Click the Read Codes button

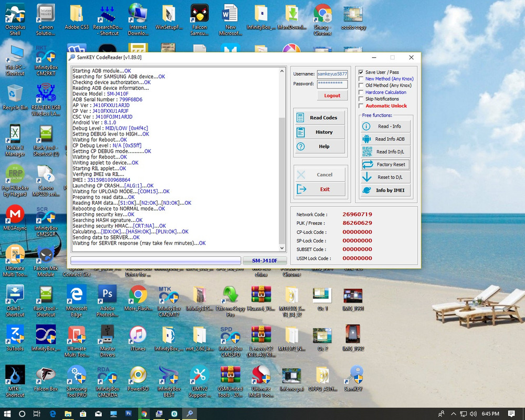pyautogui.click(x=320, y=118)
